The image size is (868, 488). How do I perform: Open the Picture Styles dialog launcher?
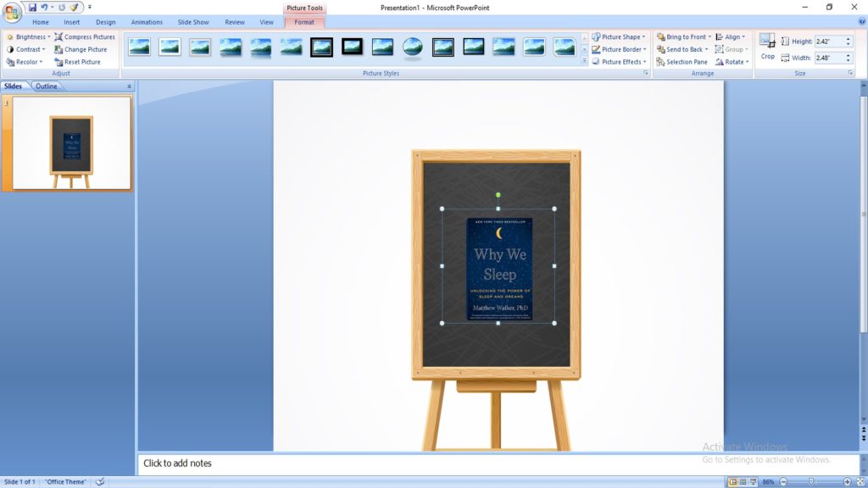click(645, 73)
